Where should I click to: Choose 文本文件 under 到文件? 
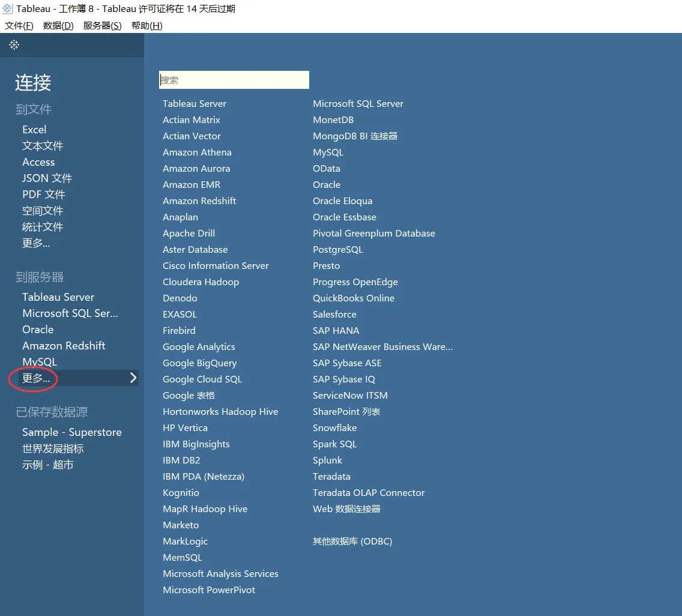(43, 146)
